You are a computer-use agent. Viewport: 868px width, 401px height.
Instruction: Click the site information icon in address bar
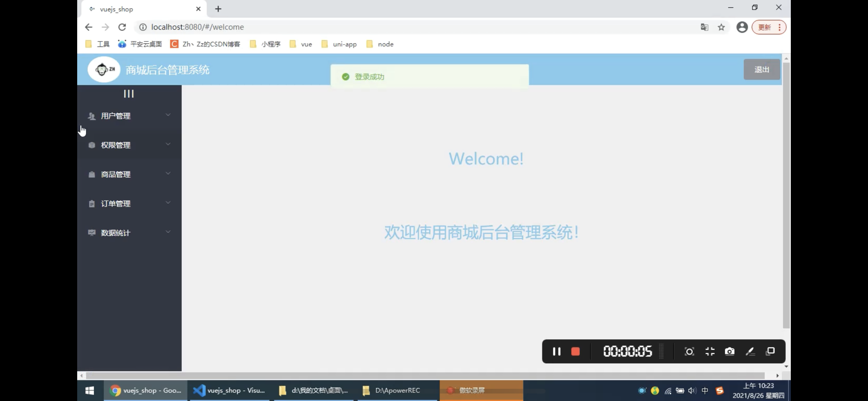click(x=143, y=27)
